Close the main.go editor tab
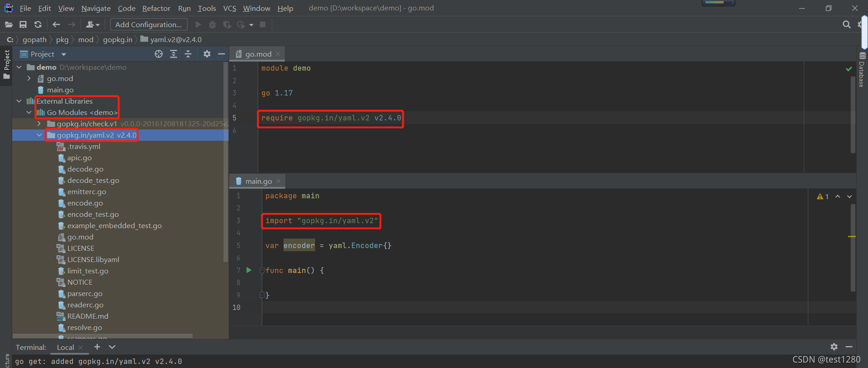The width and height of the screenshot is (868, 368). pos(278,181)
